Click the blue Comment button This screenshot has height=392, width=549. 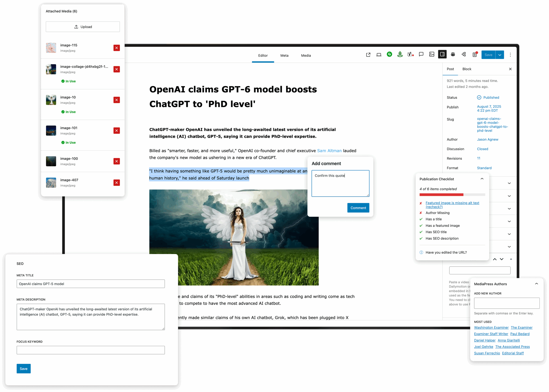(358, 208)
